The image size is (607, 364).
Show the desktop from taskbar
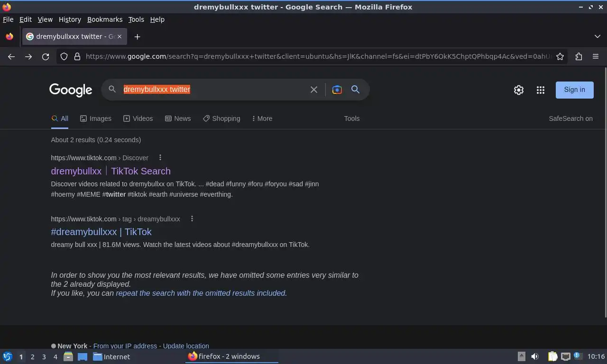coord(83,356)
